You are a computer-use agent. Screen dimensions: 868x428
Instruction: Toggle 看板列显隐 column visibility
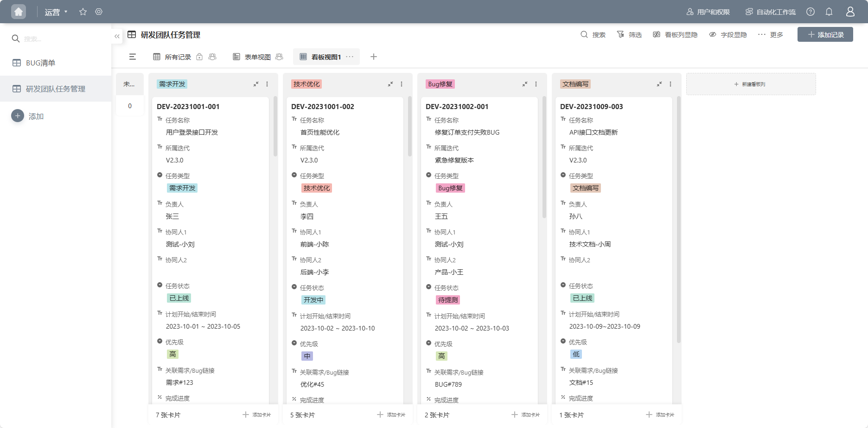click(675, 35)
